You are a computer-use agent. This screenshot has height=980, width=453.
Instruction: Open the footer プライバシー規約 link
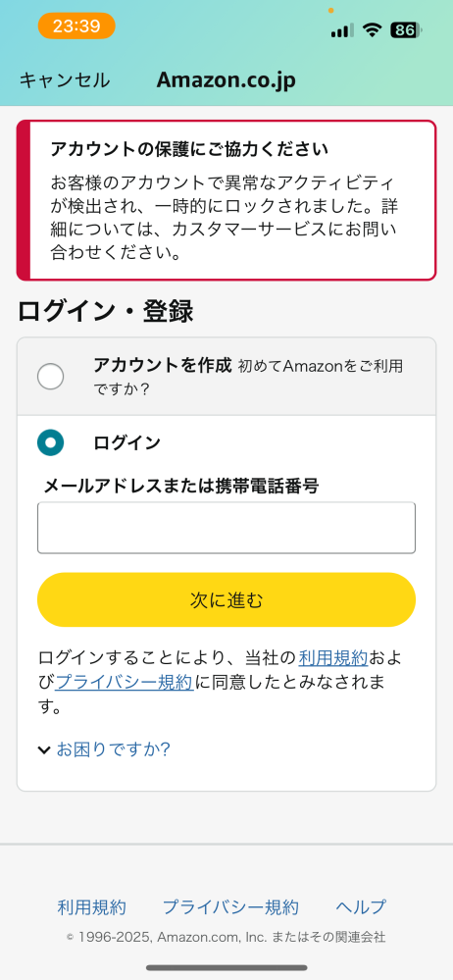(x=230, y=906)
